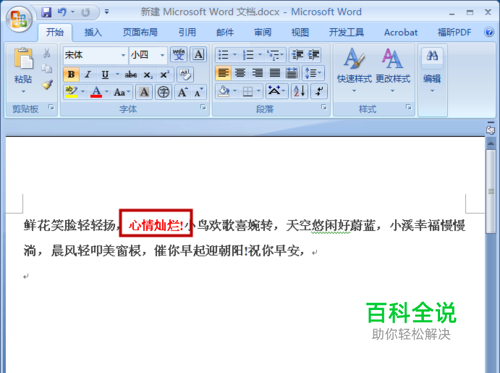Activate the Format Painter brush
500x373 pixels.
[x=47, y=84]
